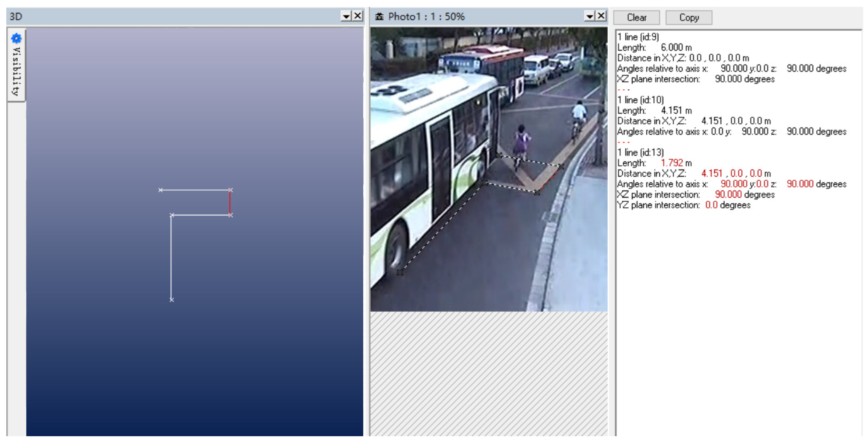This screenshot has width=868, height=444.
Task: Select the '1 line (id:9)' result entry
Action: coord(638,37)
